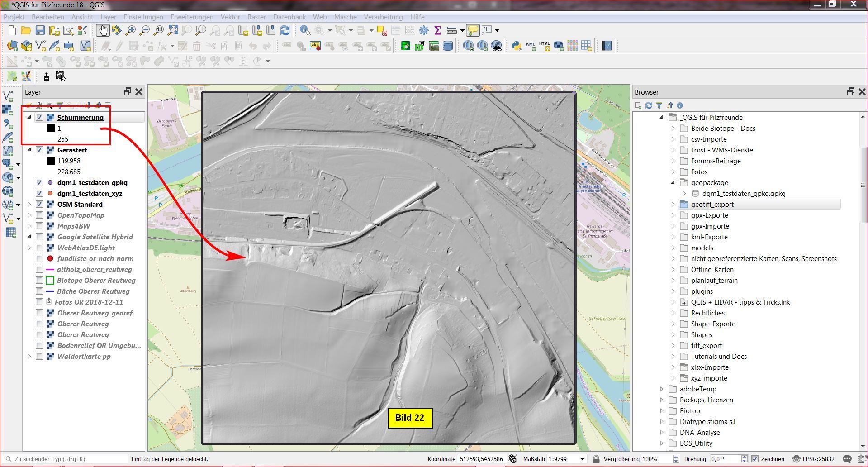Toggle the Zeichnen render checkbox
Image resolution: width=868 pixels, height=467 pixels.
coord(754,459)
